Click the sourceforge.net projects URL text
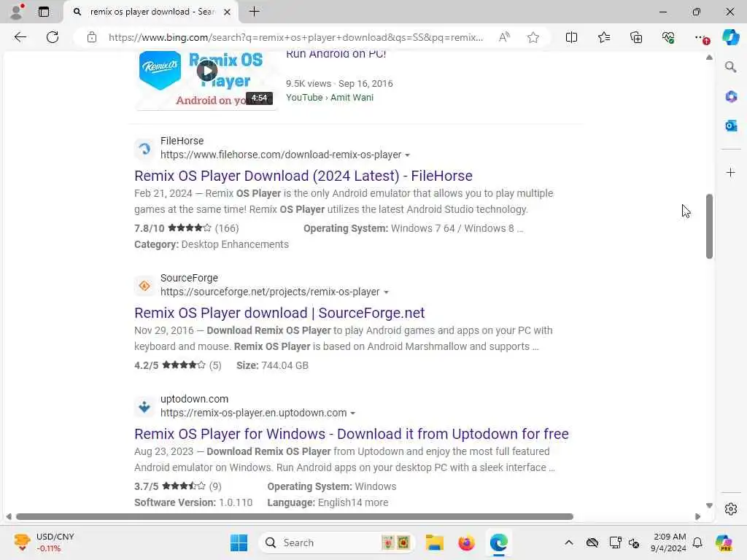This screenshot has width=747, height=560. 270,292
